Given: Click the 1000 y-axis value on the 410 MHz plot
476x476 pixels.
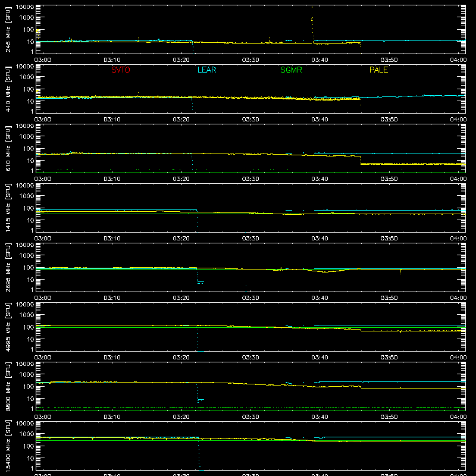Looking at the screenshot, I should coord(27,77).
